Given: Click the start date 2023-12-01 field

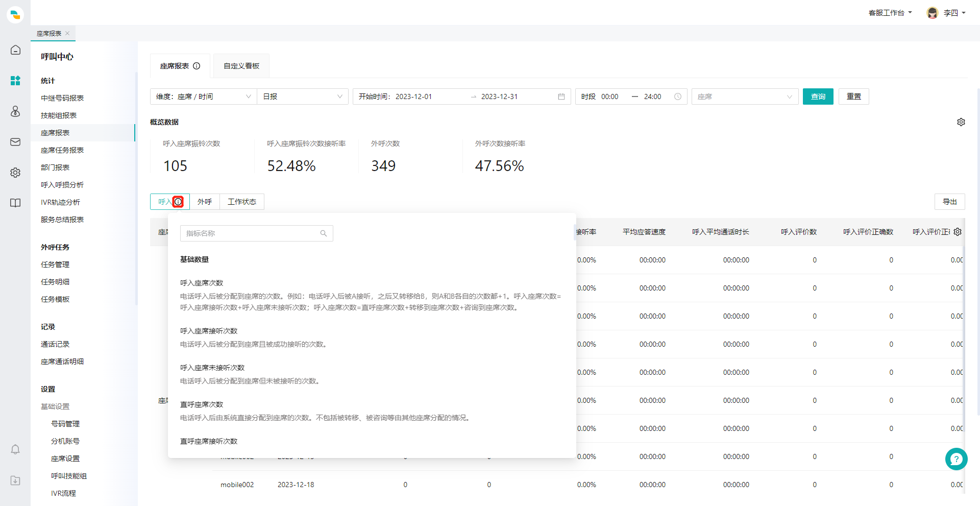Looking at the screenshot, I should click(414, 97).
